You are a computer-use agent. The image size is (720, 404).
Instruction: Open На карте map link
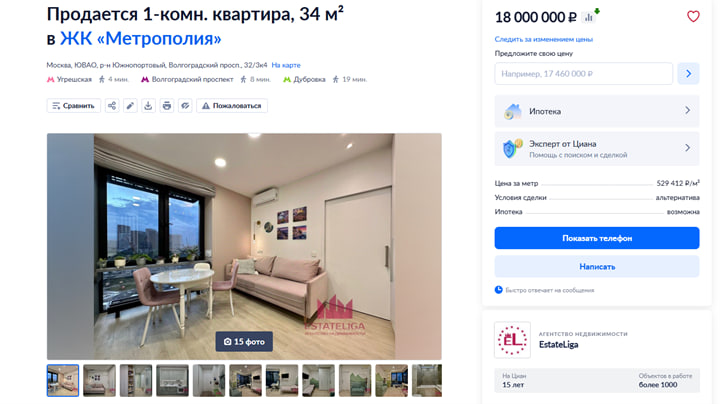click(x=286, y=65)
